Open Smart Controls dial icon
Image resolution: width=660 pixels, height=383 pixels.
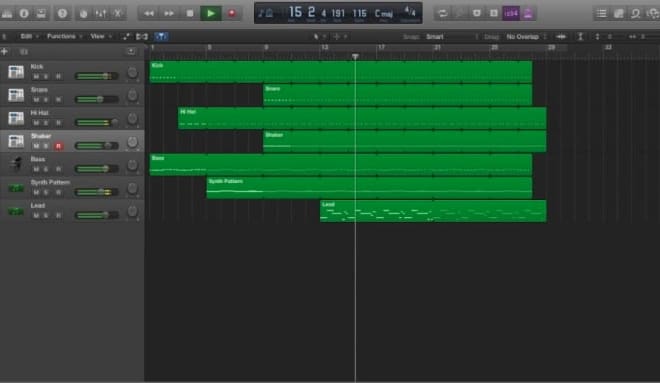pos(83,13)
